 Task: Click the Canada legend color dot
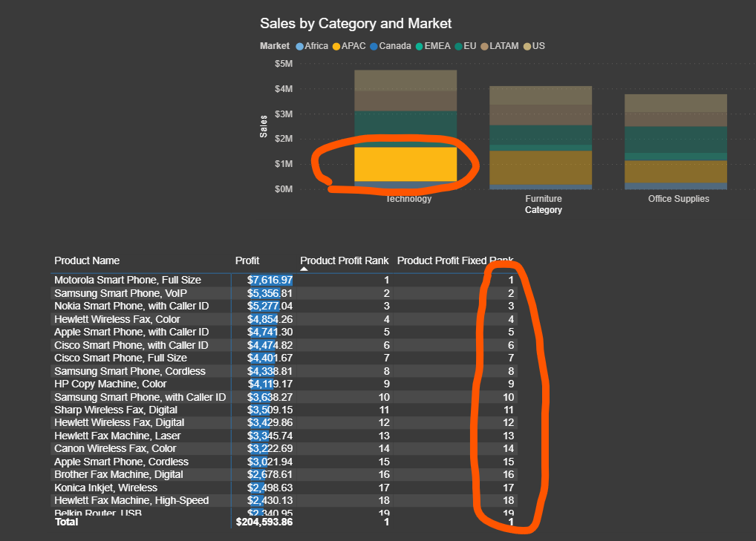(374, 46)
